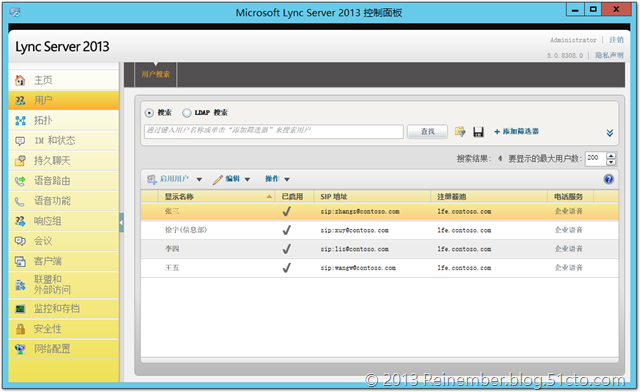
Task: Click the 添加筛选器 add filter link
Action: [516, 131]
